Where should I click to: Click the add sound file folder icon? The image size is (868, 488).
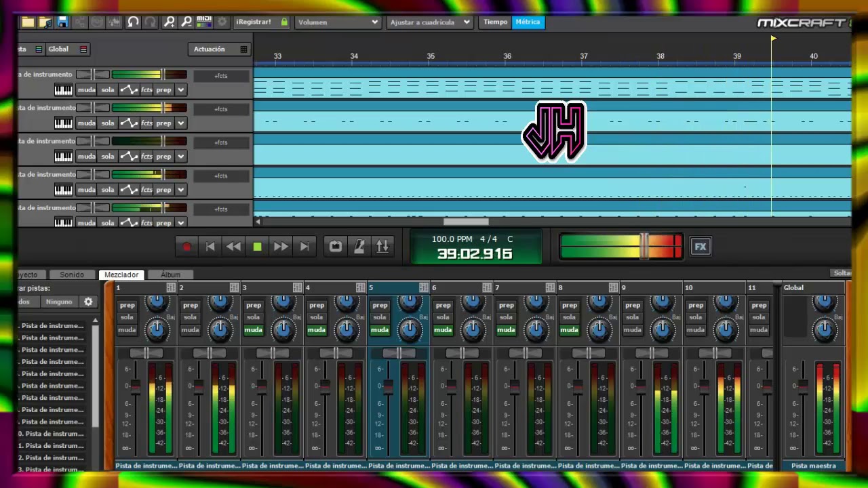tap(45, 22)
